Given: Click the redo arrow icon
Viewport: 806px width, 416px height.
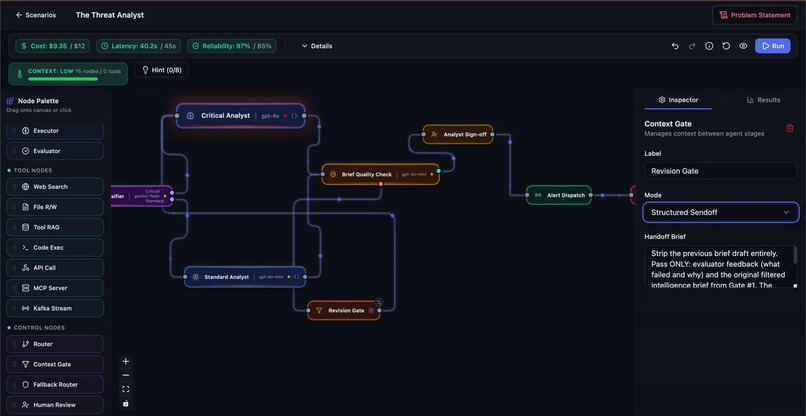Looking at the screenshot, I should (x=692, y=46).
